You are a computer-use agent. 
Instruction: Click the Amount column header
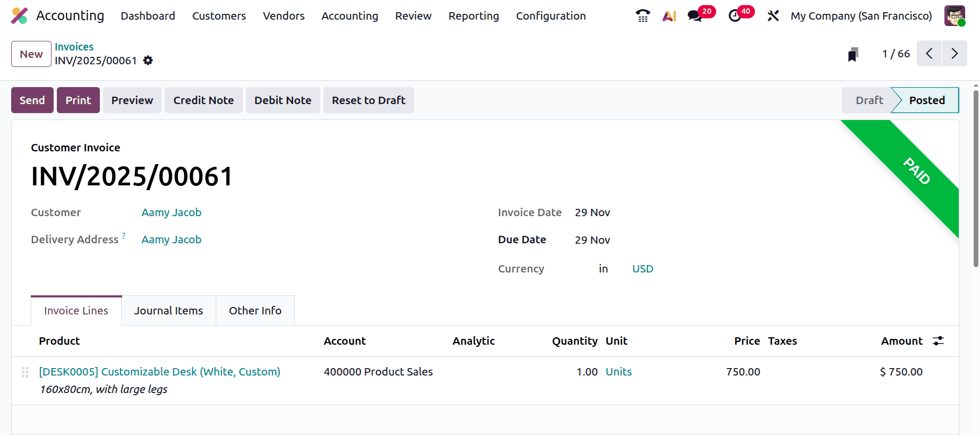[x=901, y=341]
